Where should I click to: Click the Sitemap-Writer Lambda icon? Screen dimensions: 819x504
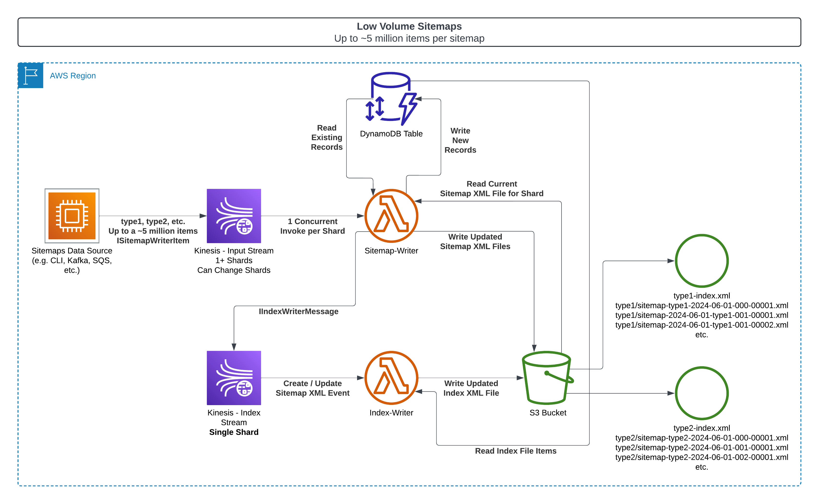pos(392,216)
